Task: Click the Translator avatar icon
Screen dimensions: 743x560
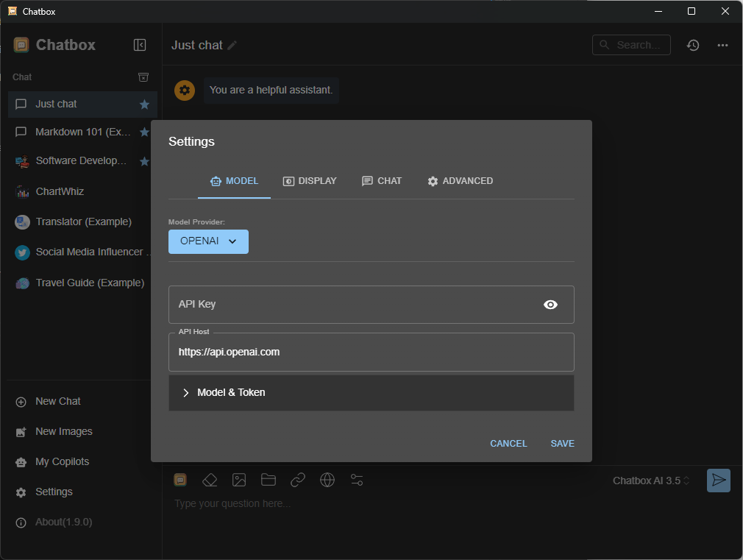Action: click(x=22, y=222)
